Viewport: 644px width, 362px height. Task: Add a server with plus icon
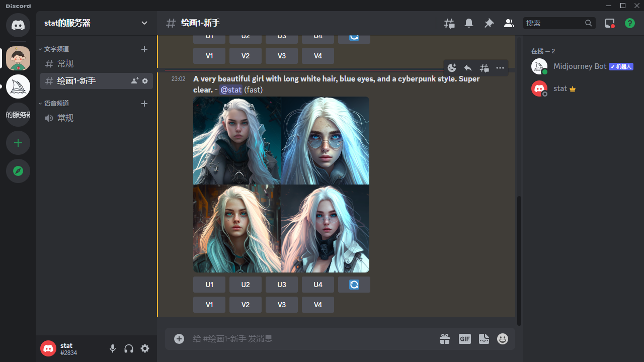(x=18, y=143)
